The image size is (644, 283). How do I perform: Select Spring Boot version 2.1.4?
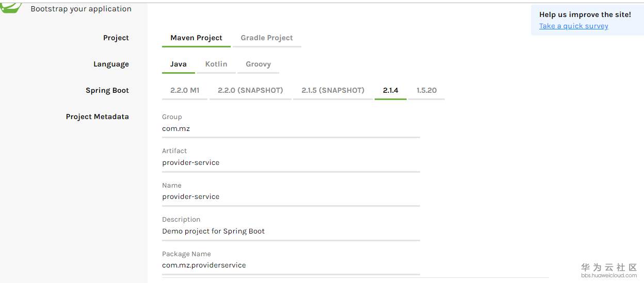coord(391,90)
